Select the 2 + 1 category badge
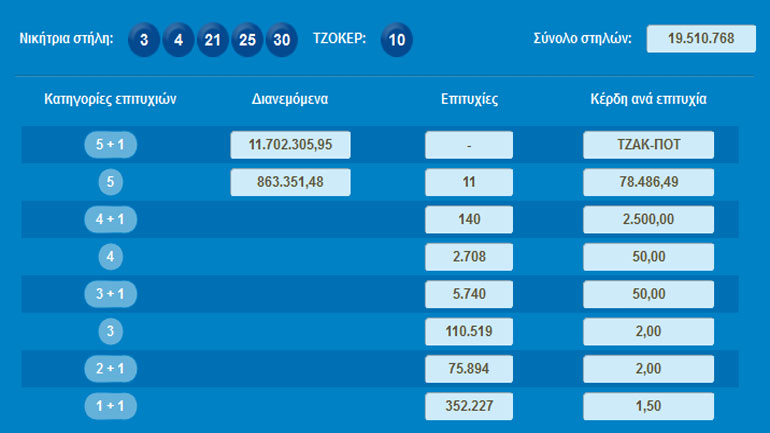This screenshot has height=433, width=770. tap(111, 369)
